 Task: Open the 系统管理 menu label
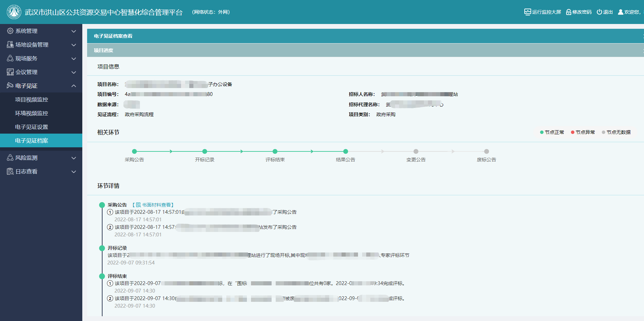26,31
